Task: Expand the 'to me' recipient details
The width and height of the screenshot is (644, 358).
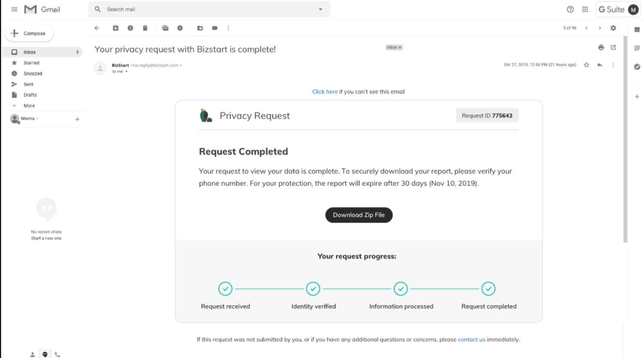Action: (x=126, y=72)
